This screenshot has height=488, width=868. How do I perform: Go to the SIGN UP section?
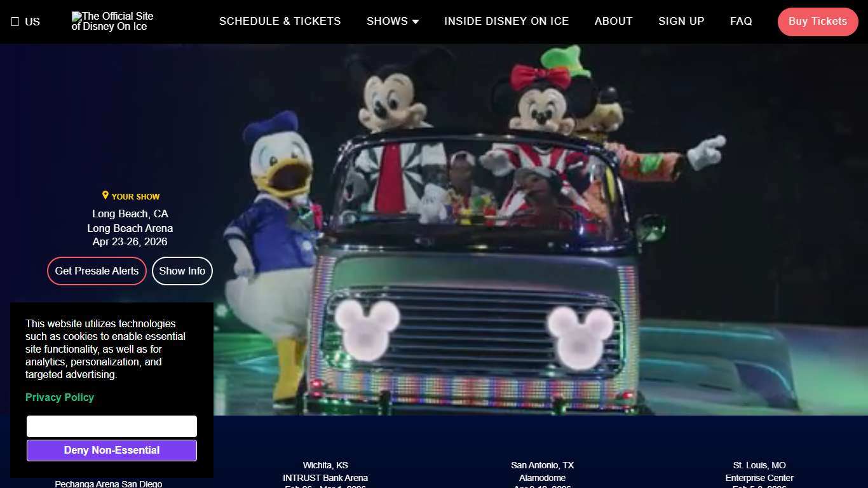click(x=681, y=21)
